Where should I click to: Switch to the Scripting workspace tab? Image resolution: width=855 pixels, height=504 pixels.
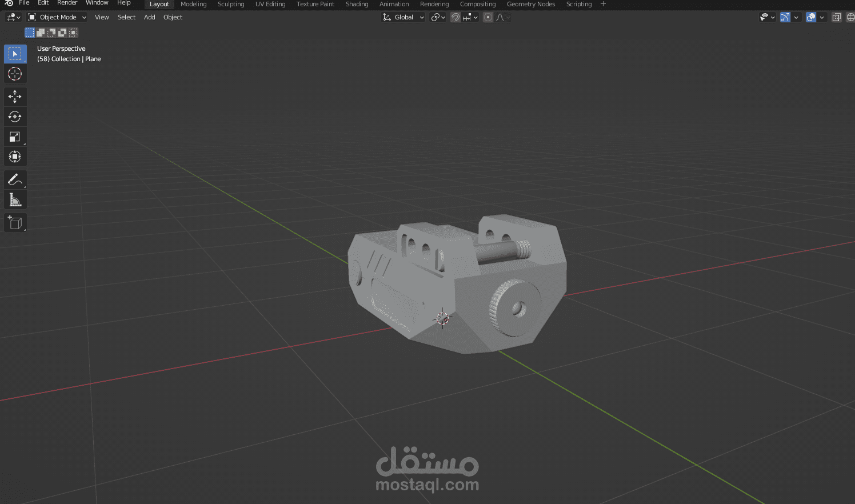point(579,4)
